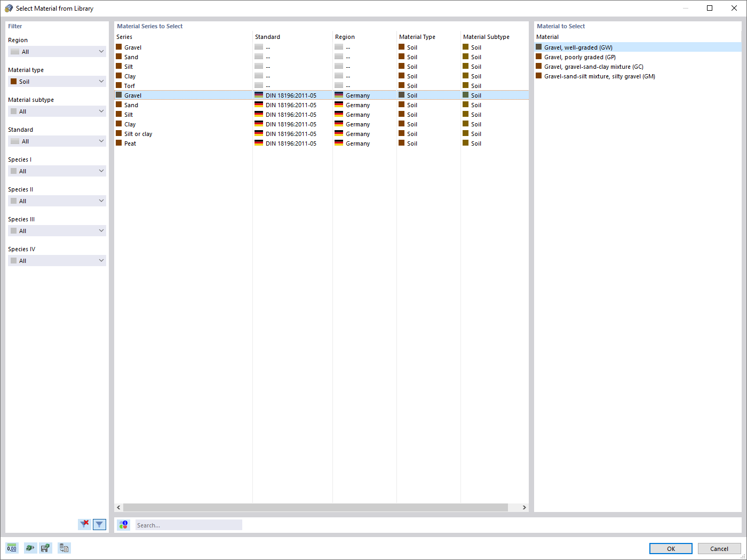Image resolution: width=747 pixels, height=560 pixels.
Task: Click the save material floppy disk icon
Action: coord(46,548)
